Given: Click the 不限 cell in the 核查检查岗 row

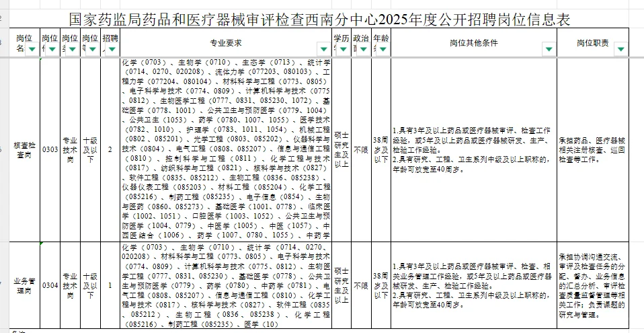Looking at the screenshot, I should point(361,150).
